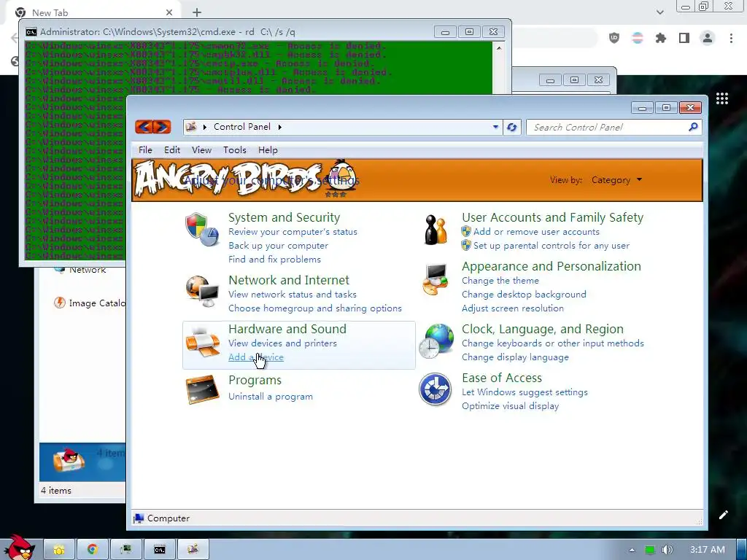Click the forward arrow in Control Panel
Viewport: 747px width, 560px height.
tap(162, 127)
